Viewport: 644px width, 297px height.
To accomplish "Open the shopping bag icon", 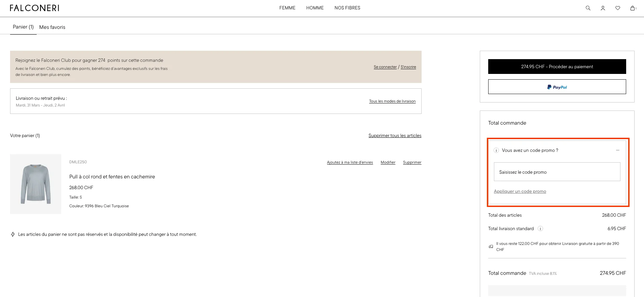I will pos(633,8).
